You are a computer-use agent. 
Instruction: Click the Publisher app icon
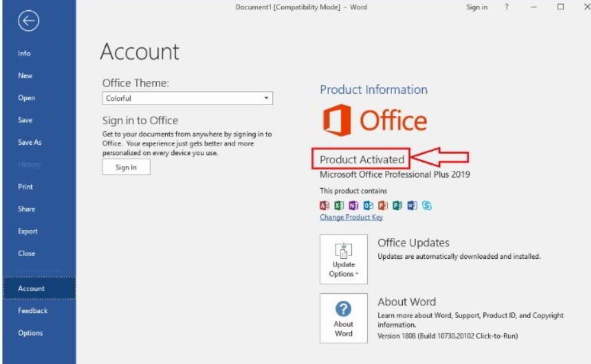click(397, 205)
